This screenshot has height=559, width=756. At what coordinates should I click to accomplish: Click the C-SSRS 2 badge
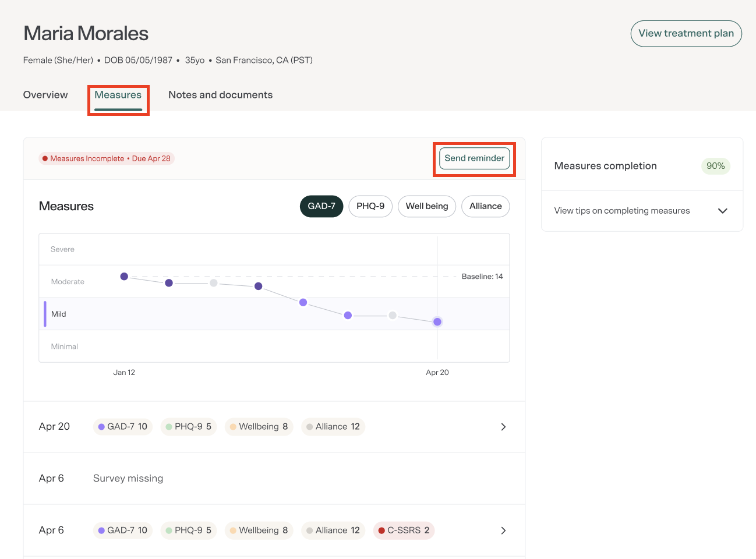coord(404,530)
